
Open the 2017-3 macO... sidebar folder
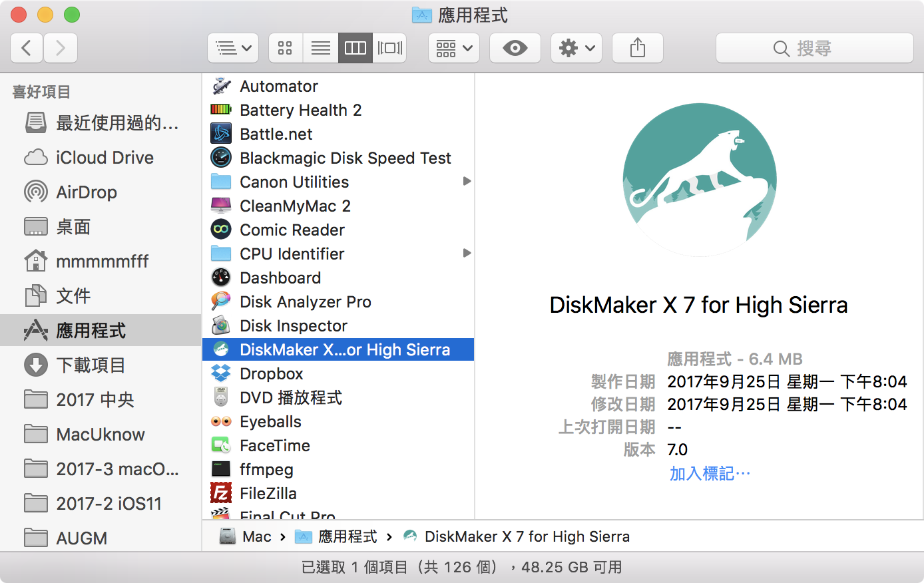coord(101,469)
